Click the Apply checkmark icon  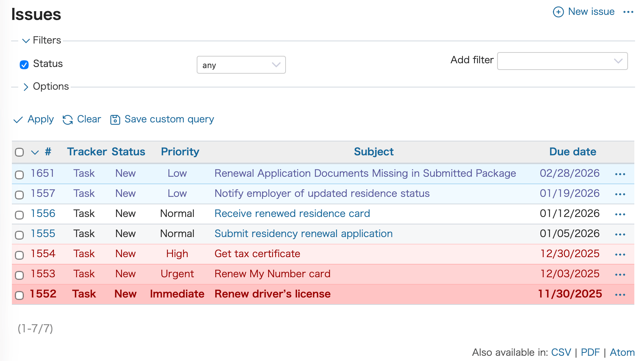(18, 120)
